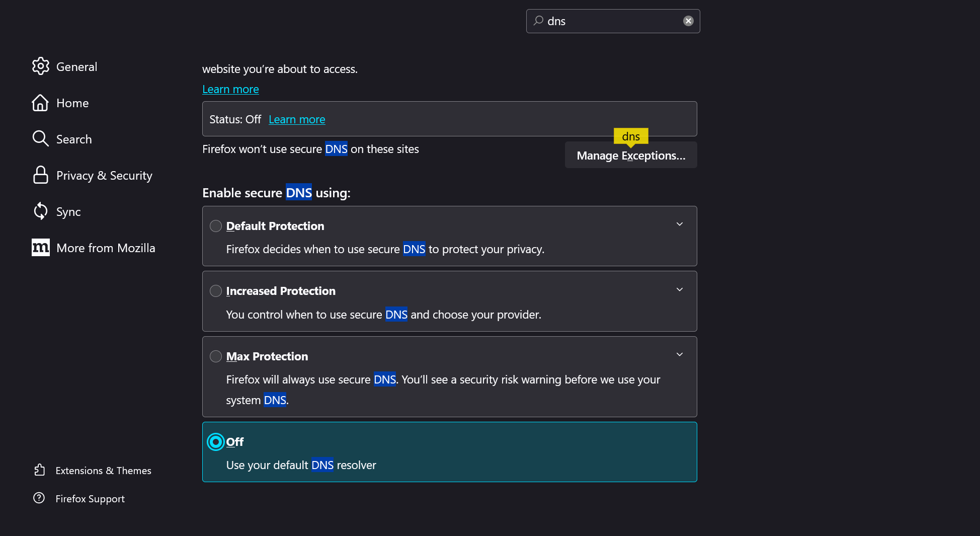The image size is (980, 536).
Task: Select the Off radio button
Action: coord(216,442)
